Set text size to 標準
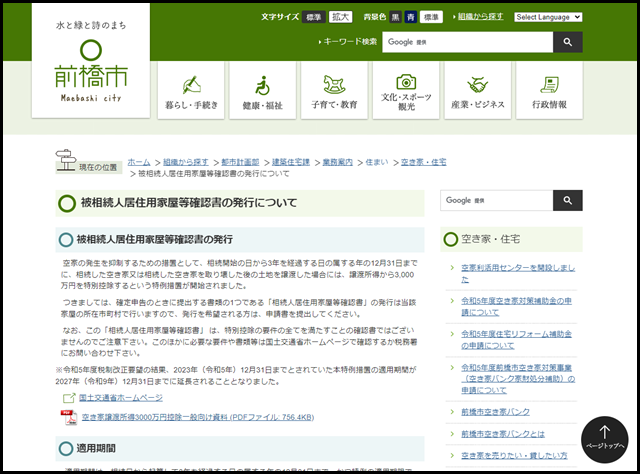640x474 pixels. (x=313, y=17)
